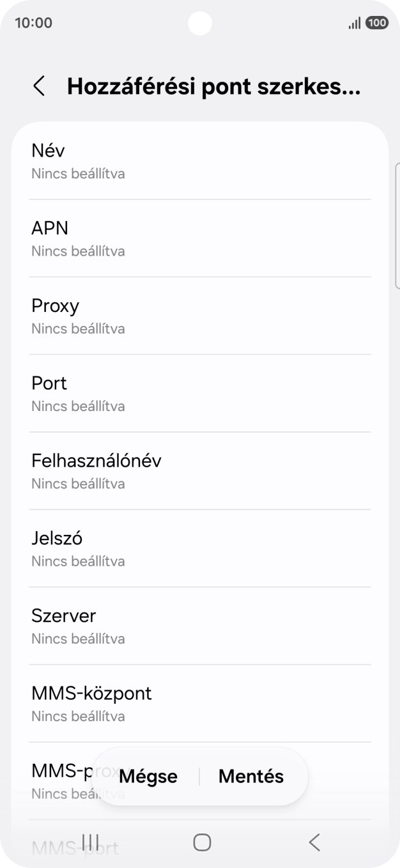The width and height of the screenshot is (400, 868).
Task: Tap the Home navigation icon
Action: point(200,842)
